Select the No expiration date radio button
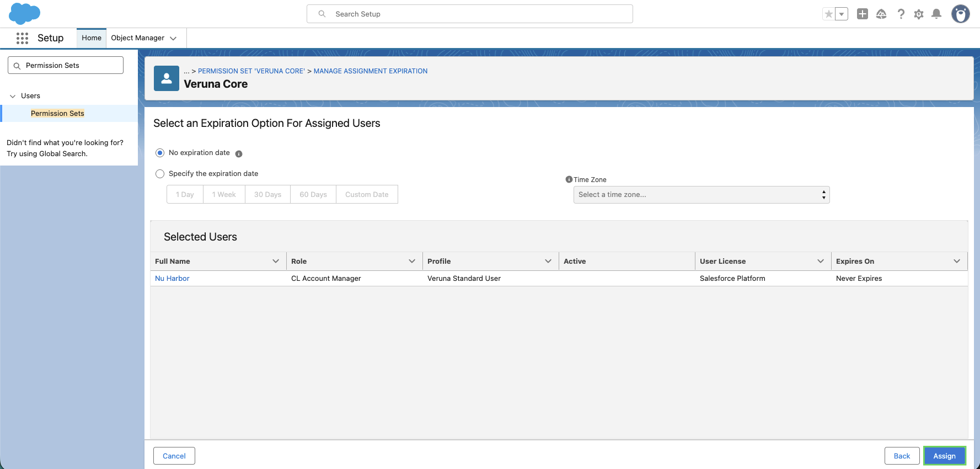 (160, 153)
